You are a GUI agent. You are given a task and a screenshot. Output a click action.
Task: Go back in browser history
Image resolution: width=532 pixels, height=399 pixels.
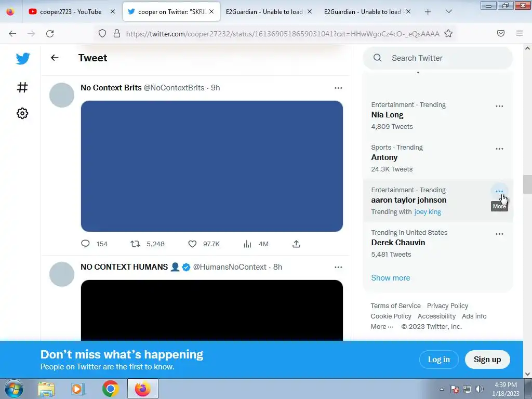12,33
